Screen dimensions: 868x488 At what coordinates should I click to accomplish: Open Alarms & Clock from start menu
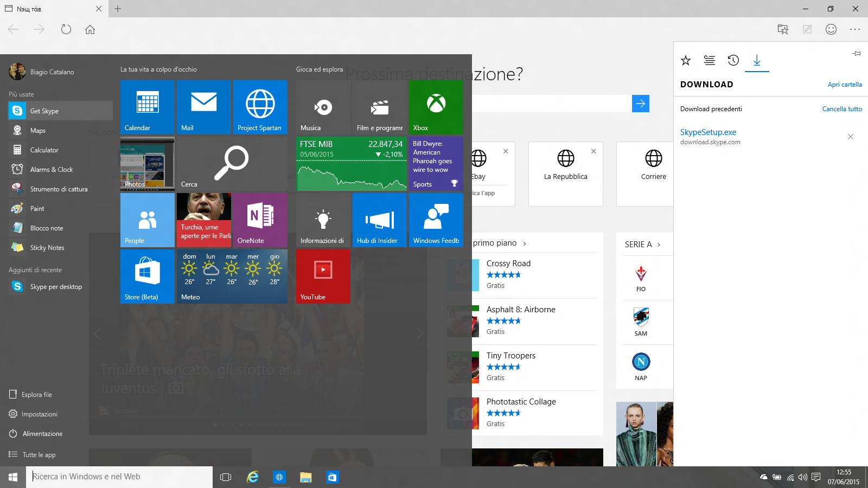pyautogui.click(x=61, y=170)
